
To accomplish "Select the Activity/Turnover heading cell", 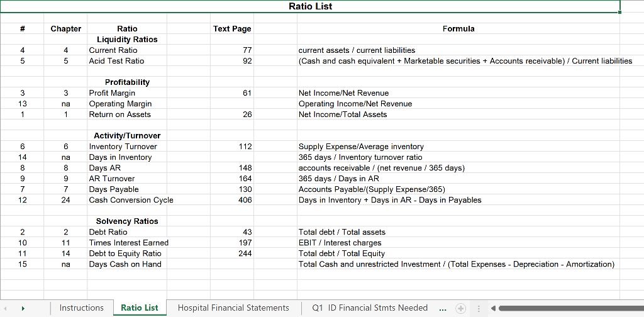I will 127,135.
